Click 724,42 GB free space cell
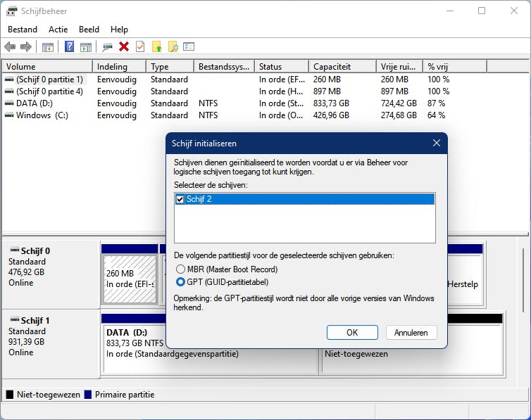Viewport: 531px width, 420px height. coord(399,103)
